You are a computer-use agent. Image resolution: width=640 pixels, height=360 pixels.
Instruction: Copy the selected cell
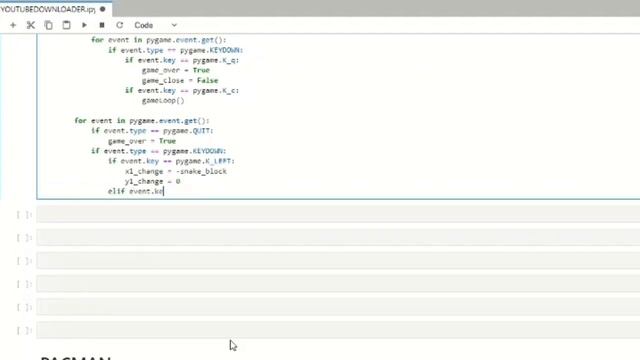49,25
